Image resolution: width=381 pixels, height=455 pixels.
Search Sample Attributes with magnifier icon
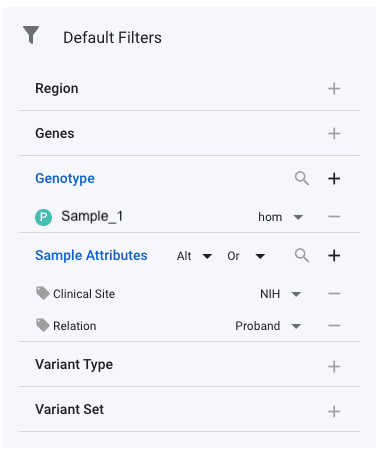click(x=302, y=255)
